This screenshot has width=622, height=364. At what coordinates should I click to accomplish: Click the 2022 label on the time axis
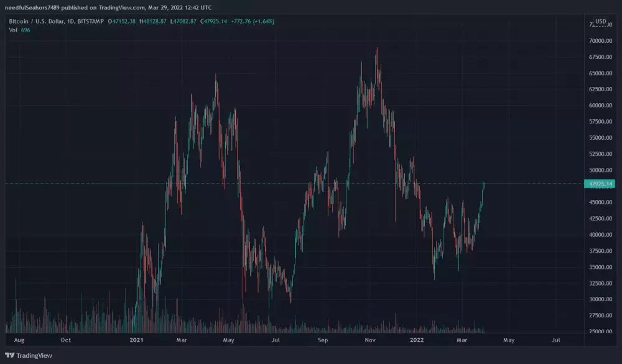pos(417,340)
